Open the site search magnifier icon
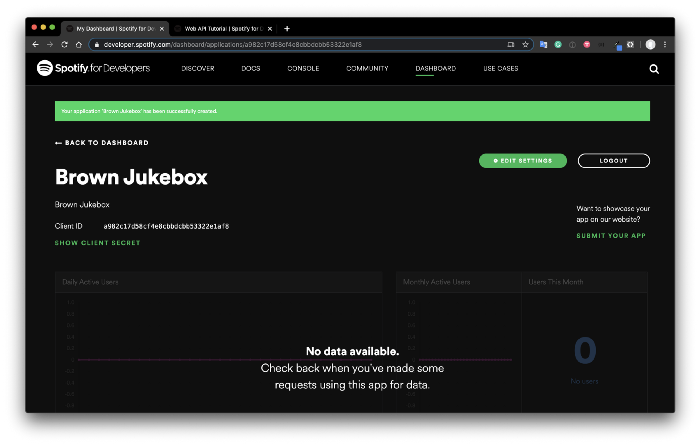Viewport: 700px width, 446px height. tap(654, 69)
